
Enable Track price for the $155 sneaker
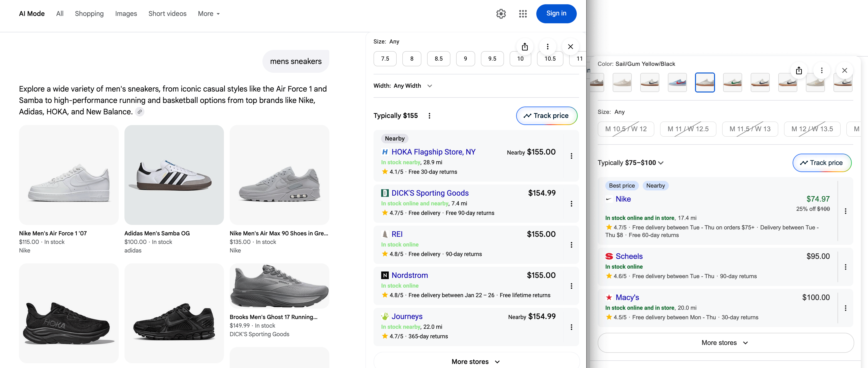(x=547, y=116)
